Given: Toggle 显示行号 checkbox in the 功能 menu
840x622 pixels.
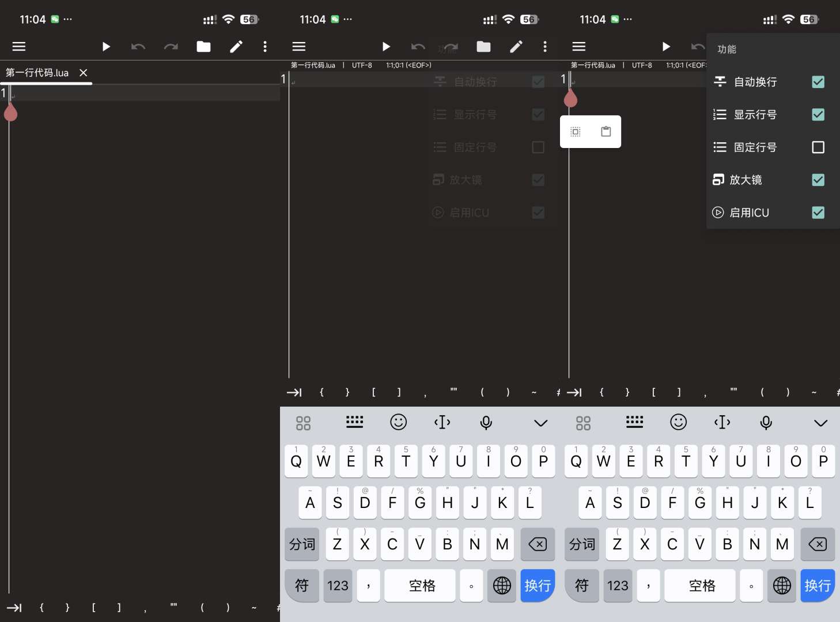Looking at the screenshot, I should (818, 115).
